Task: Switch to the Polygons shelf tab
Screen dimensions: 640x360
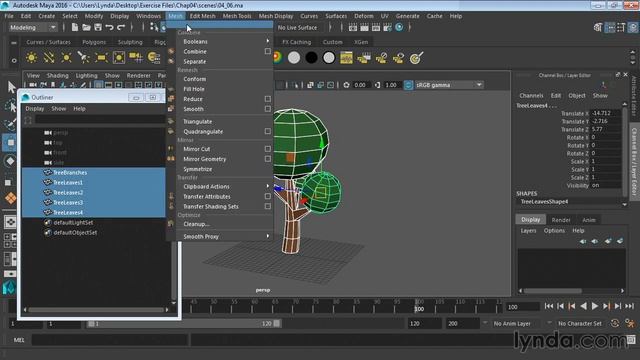Action: tap(94, 42)
